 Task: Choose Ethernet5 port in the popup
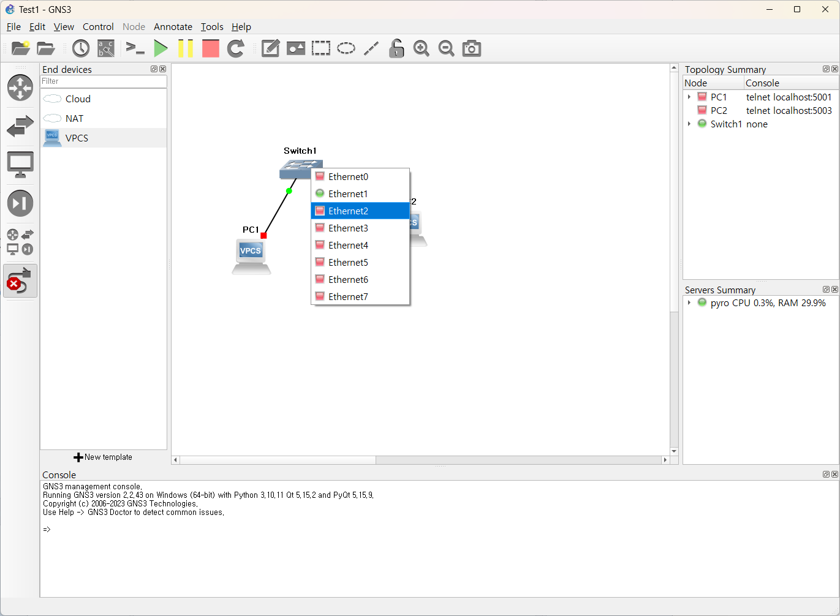click(x=360, y=263)
